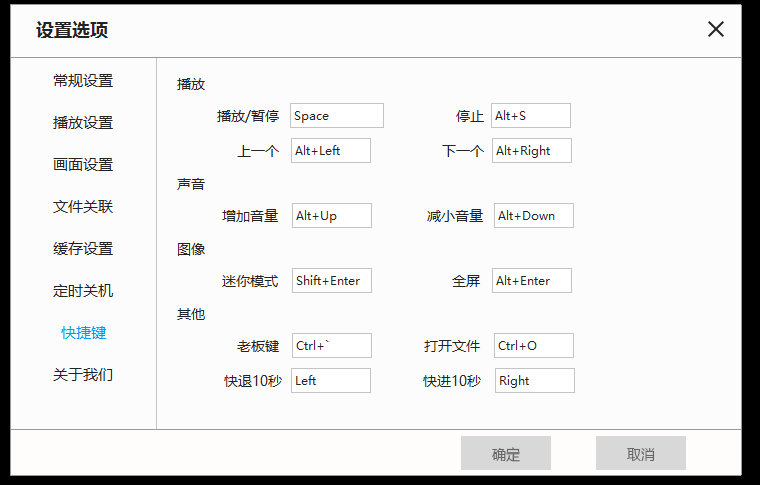Open the 关于我们 section
This screenshot has height=485, width=760.
(x=83, y=375)
